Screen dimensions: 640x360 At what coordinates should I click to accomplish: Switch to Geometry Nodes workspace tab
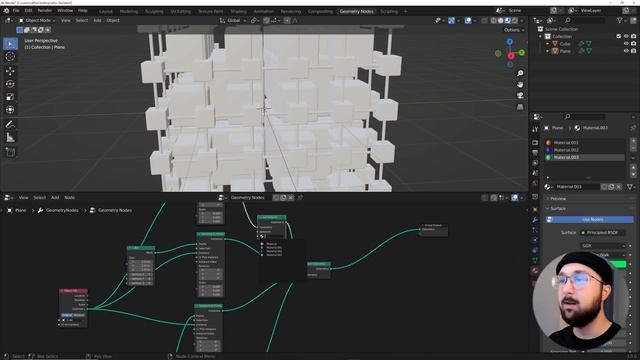pyautogui.click(x=356, y=11)
